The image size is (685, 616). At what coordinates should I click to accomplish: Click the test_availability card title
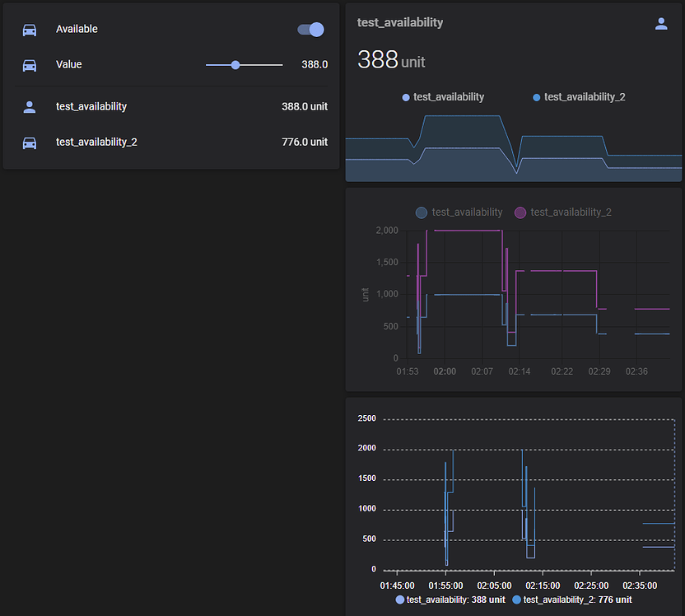click(400, 22)
